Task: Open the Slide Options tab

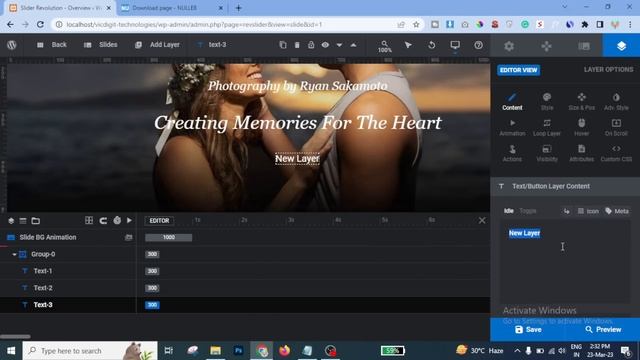Action: click(584, 46)
